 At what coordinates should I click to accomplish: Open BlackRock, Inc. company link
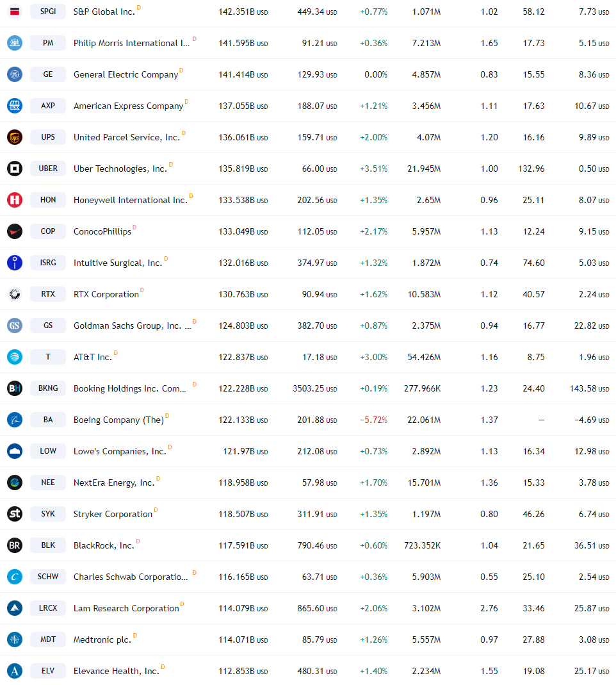tap(104, 546)
